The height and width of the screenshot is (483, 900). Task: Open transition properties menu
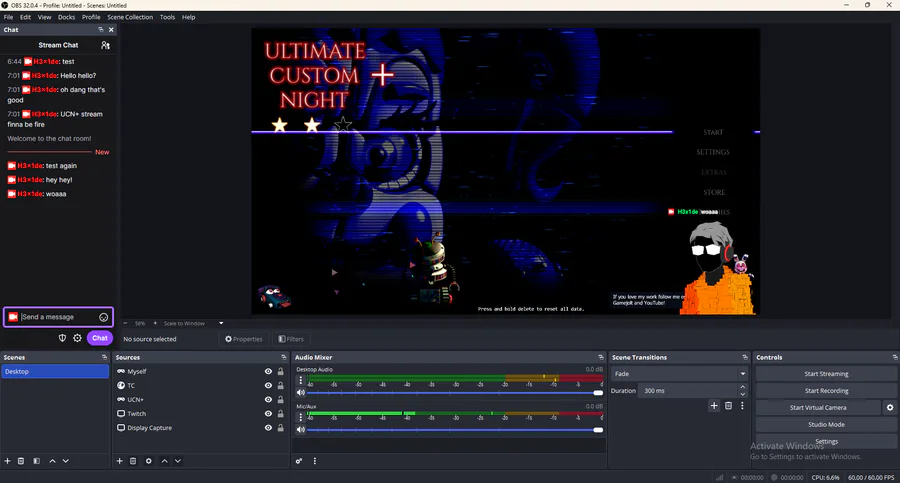point(742,405)
